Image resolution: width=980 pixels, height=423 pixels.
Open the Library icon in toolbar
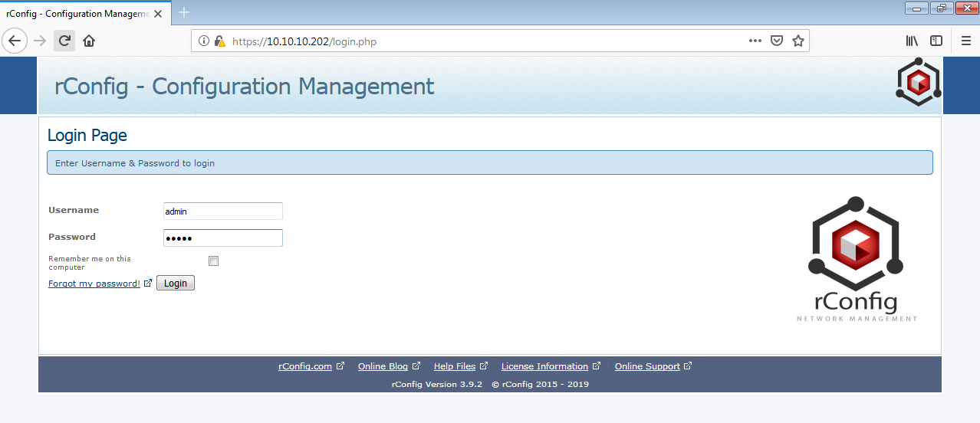click(x=913, y=41)
